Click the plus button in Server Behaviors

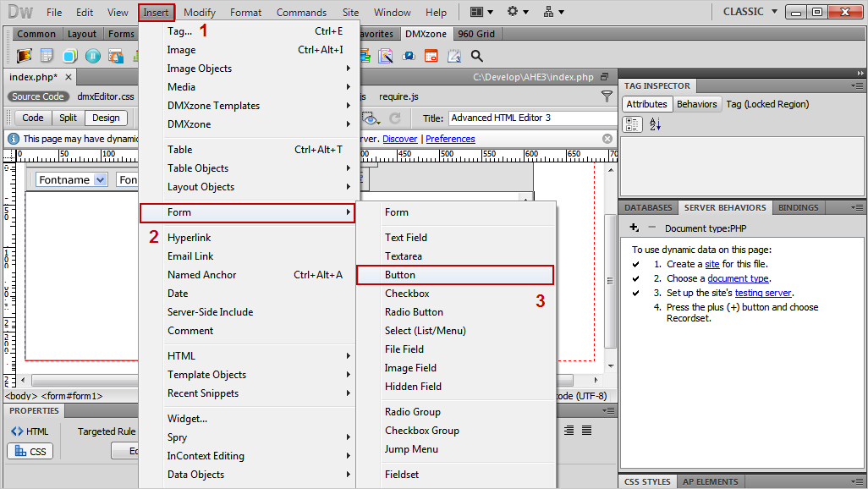pyautogui.click(x=635, y=228)
